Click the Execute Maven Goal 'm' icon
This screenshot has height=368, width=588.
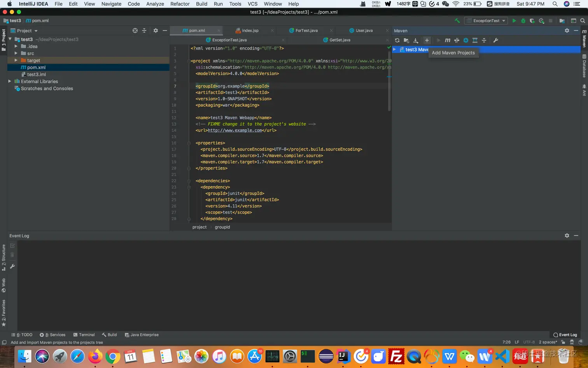[x=448, y=40]
